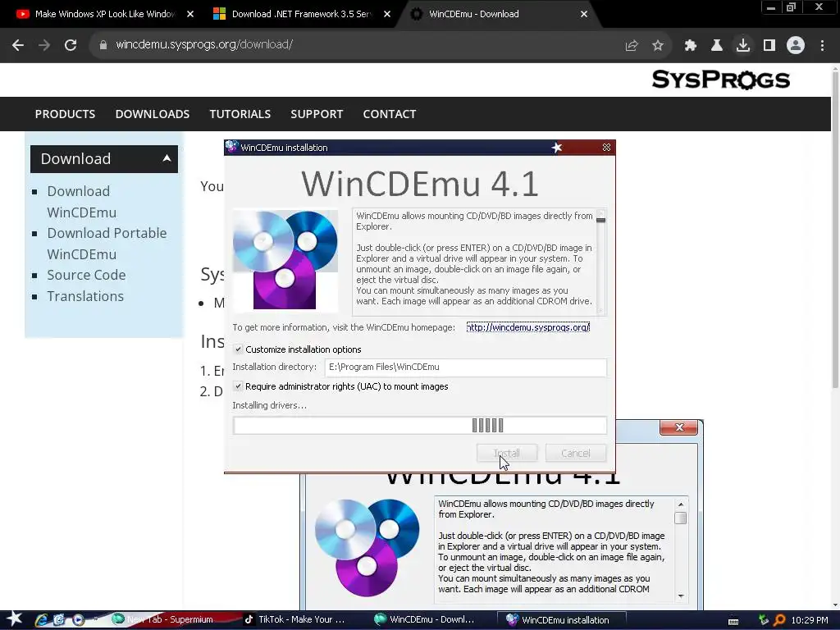Launch Internet Explorer from quick launch
Image resolution: width=840 pixels, height=630 pixels.
click(41, 620)
